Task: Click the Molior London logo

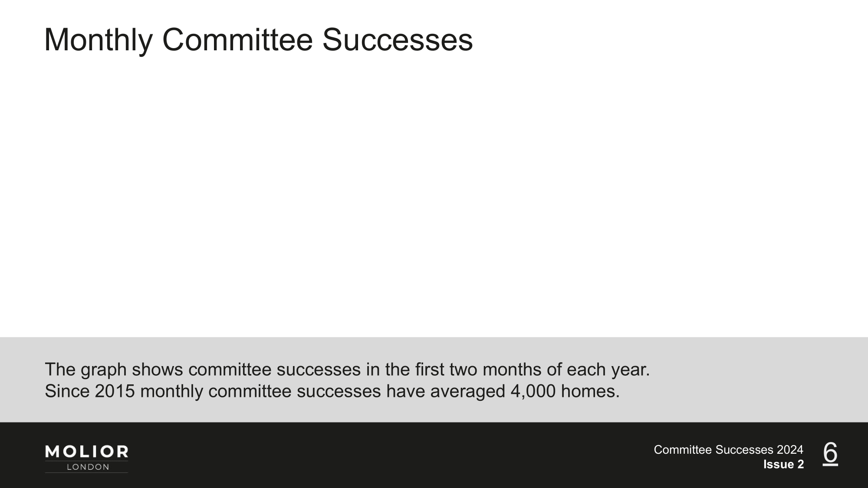Action: click(86, 459)
